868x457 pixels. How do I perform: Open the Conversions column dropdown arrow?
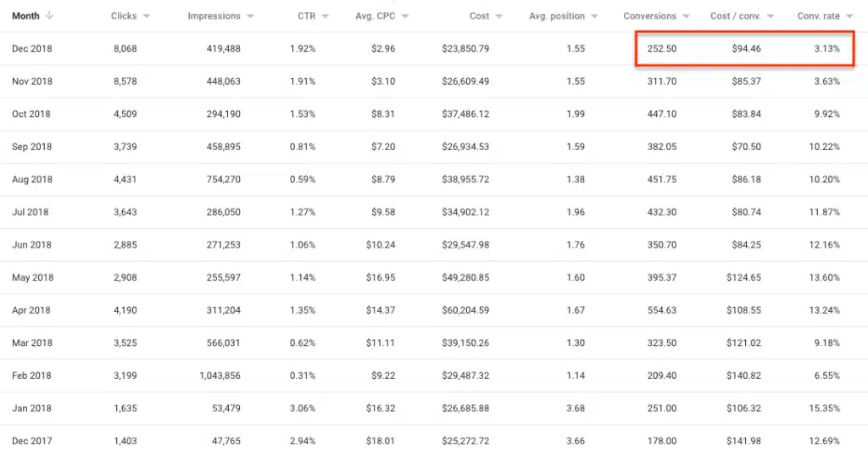(686, 16)
